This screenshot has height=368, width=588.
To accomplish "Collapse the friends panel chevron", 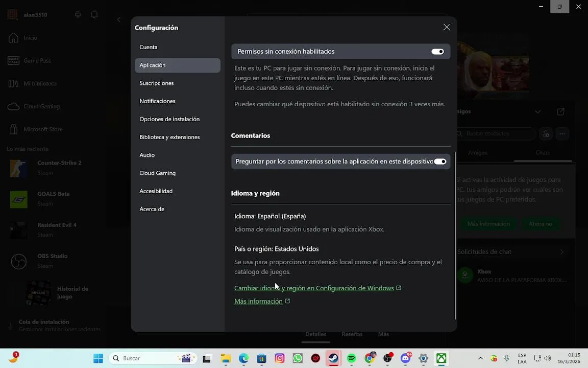I will pos(538,111).
